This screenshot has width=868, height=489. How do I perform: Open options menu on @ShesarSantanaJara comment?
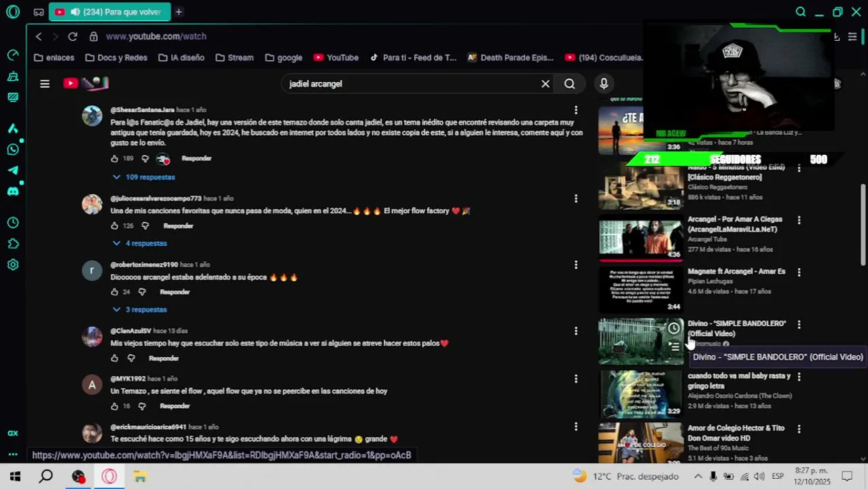tap(576, 110)
